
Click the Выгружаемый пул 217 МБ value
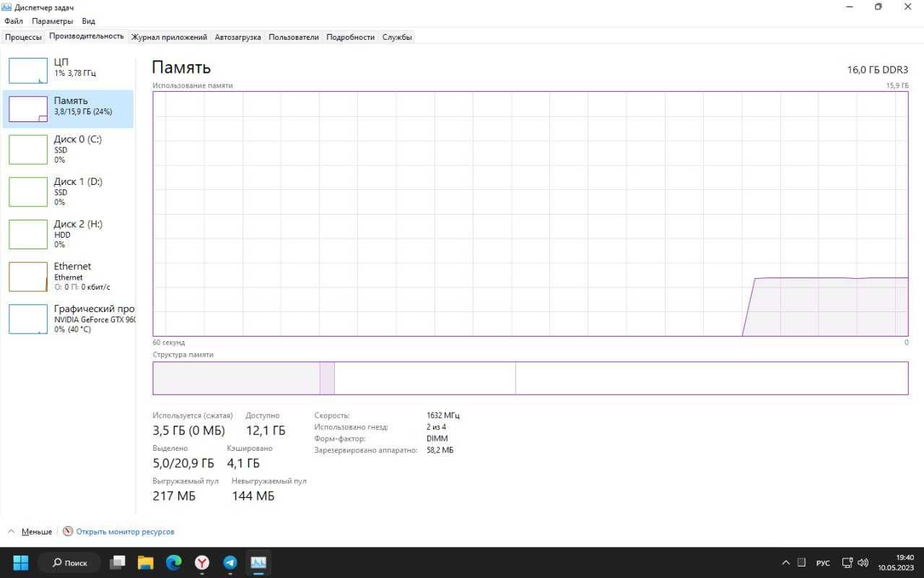coord(174,496)
